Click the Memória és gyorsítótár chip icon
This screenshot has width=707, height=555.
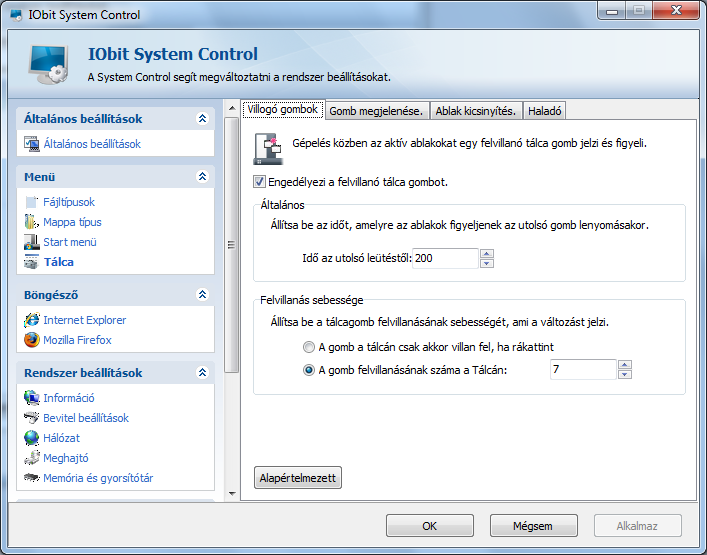(x=32, y=477)
